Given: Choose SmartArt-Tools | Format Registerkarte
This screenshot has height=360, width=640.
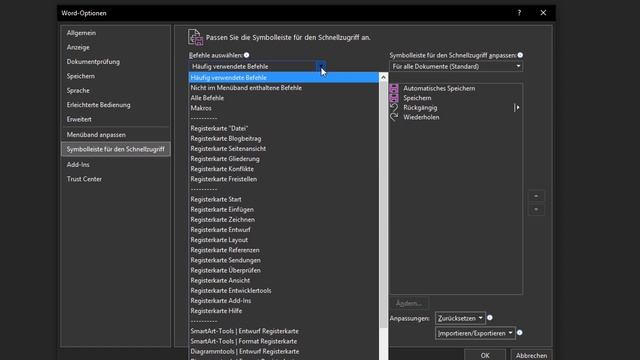Looking at the screenshot, I should [284, 341].
